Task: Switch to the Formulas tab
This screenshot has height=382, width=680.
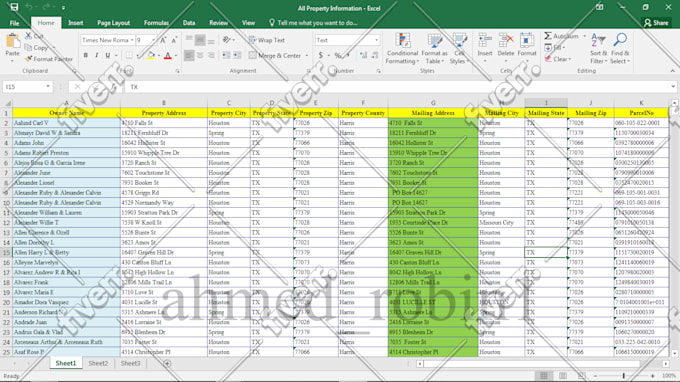Action: click(x=156, y=23)
